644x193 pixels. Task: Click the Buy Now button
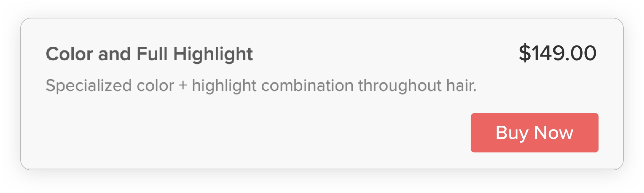tap(534, 133)
